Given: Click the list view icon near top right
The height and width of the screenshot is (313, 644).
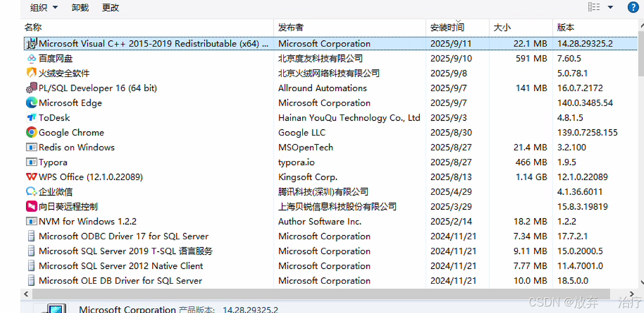Looking at the screenshot, I should [594, 7].
